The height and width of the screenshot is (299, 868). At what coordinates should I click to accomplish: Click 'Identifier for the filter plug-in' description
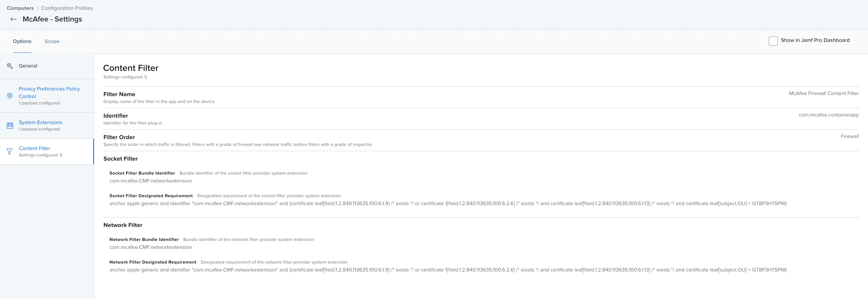(133, 123)
